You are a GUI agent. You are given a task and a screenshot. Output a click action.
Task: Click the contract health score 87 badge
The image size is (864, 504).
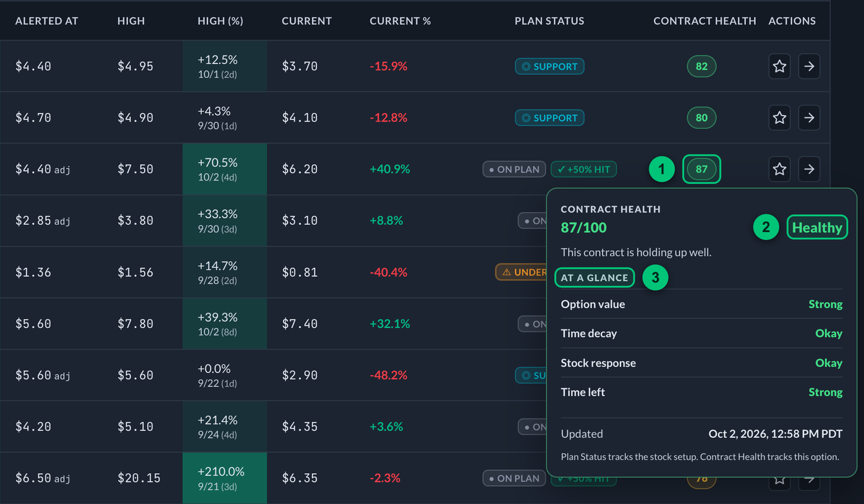[701, 169]
